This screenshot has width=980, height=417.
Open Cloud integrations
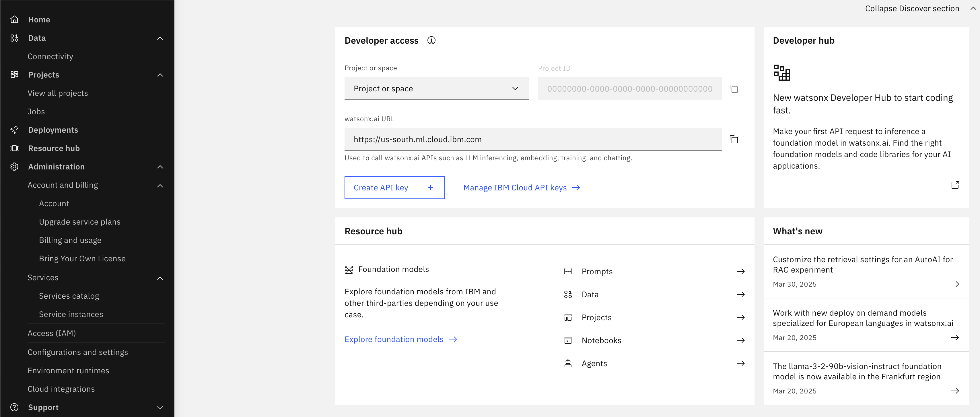[x=61, y=389]
